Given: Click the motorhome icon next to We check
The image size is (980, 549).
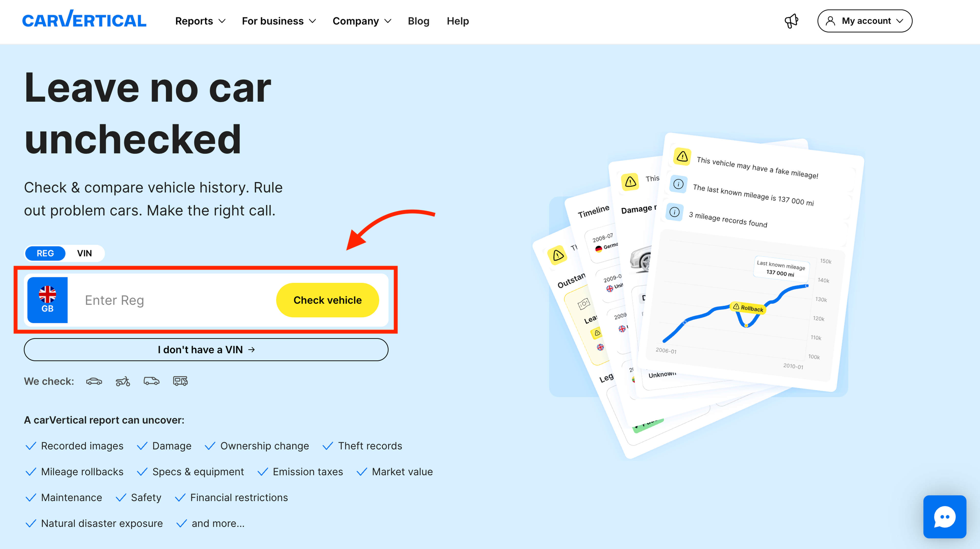Looking at the screenshot, I should click(180, 381).
